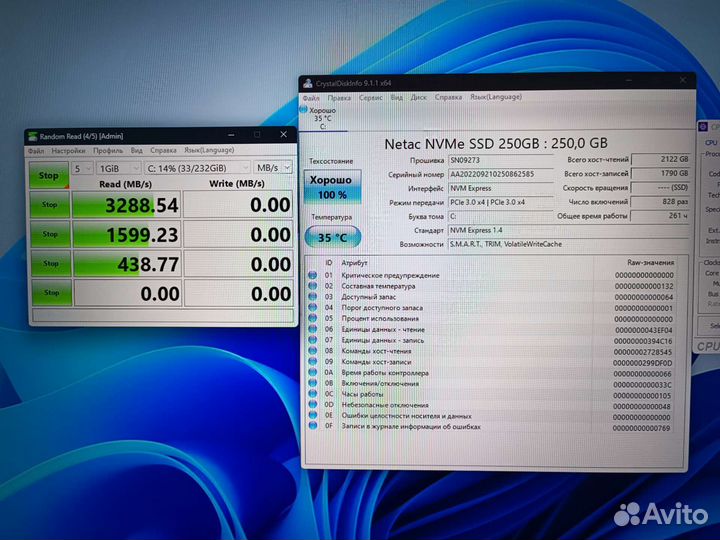Open Настройки menu in CrystalDiskMark
Viewport: 720px width, 540px height.
click(x=68, y=151)
